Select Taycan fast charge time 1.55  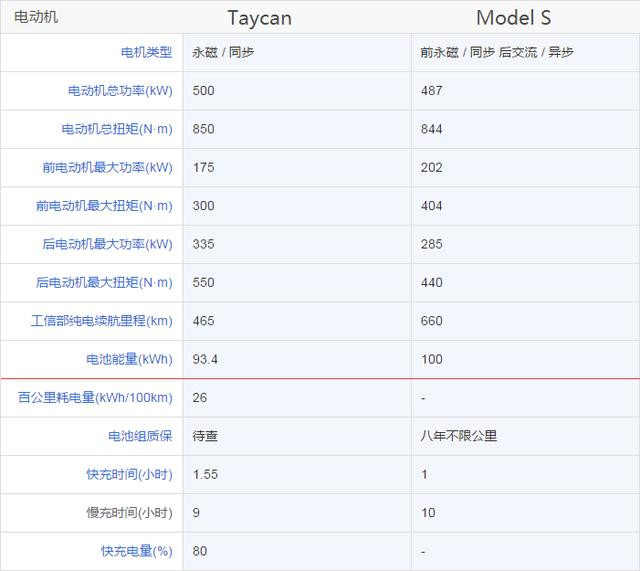click(x=205, y=474)
